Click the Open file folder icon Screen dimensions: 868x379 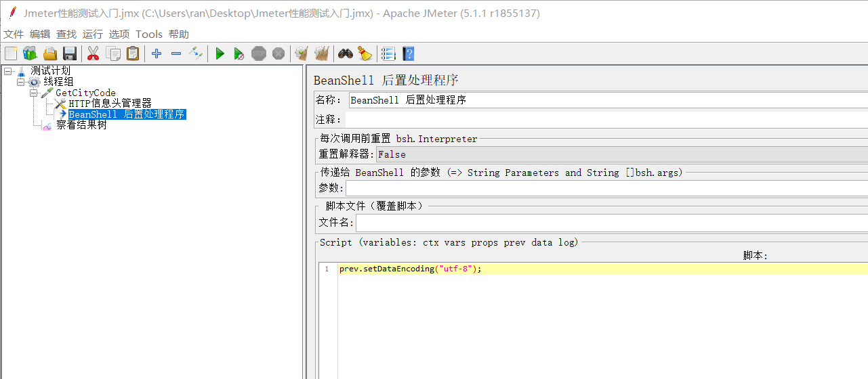tap(50, 53)
